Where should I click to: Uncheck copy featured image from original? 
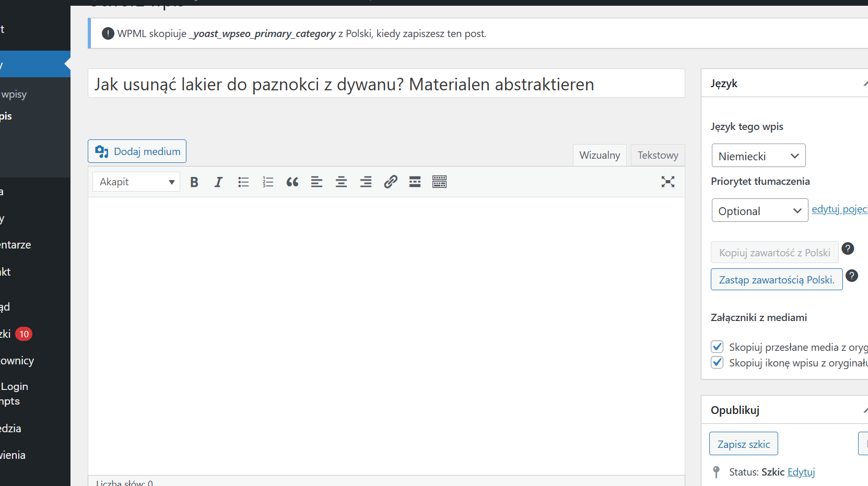tap(717, 362)
